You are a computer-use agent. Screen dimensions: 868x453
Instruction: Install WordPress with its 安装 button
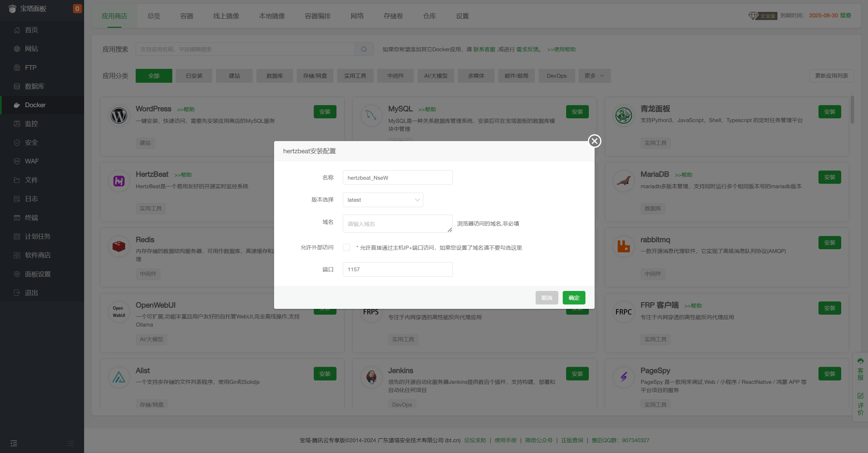click(325, 112)
